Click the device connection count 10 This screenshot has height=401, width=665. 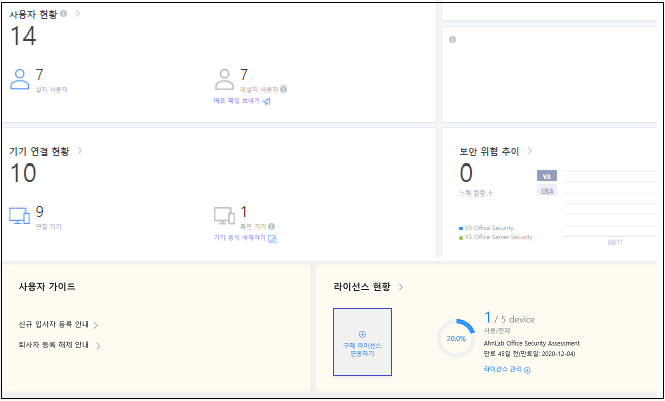(x=23, y=173)
